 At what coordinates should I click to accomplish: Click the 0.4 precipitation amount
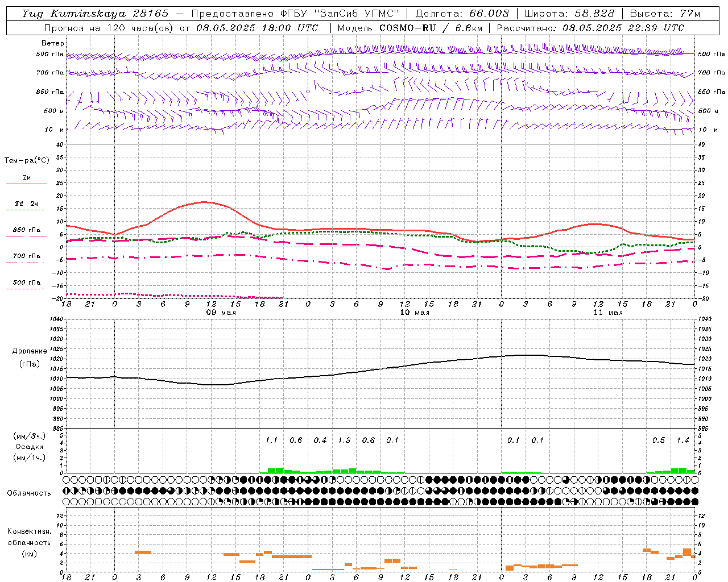320,440
